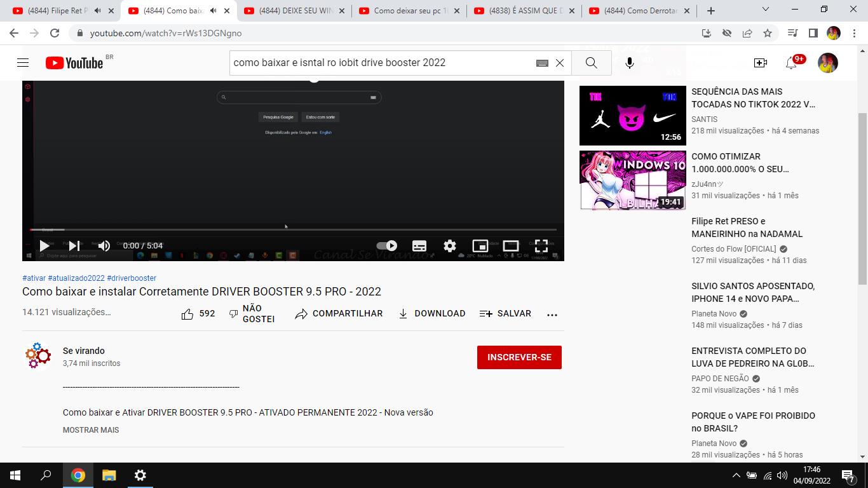This screenshot has width=868, height=488.
Task: Toggle theater mode view
Action: (x=511, y=246)
